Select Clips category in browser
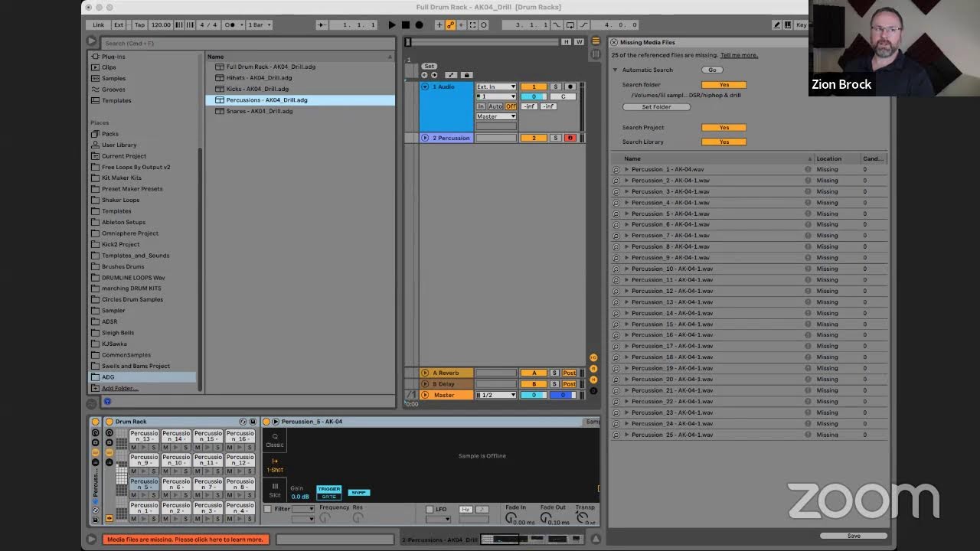 tap(109, 67)
